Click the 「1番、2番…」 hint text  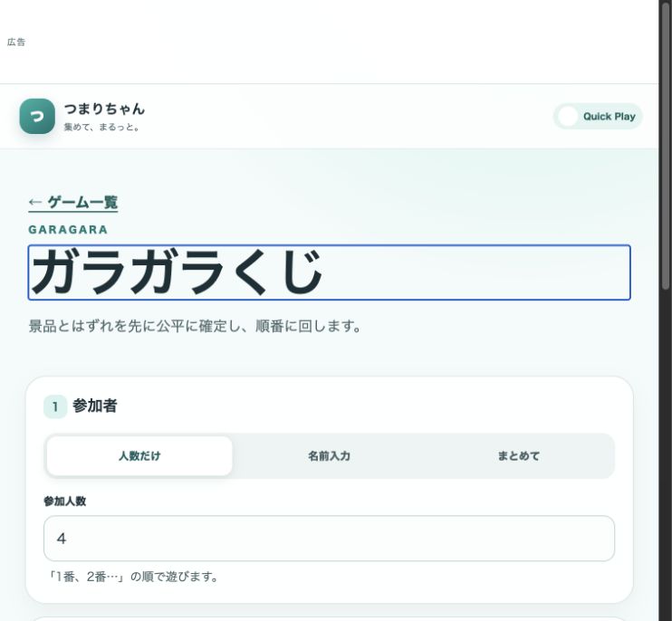click(131, 577)
